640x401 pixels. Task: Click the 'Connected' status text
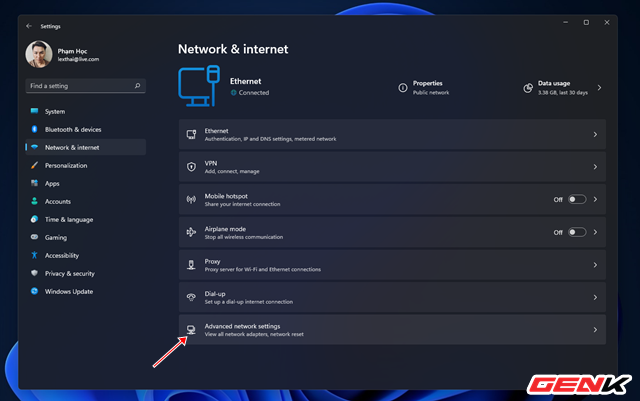pos(253,93)
